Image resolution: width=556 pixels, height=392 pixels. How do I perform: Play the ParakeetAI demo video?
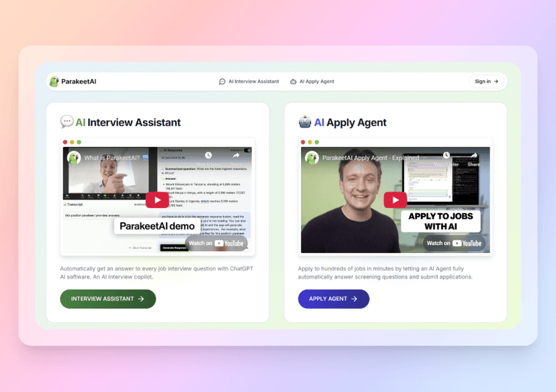(157, 200)
